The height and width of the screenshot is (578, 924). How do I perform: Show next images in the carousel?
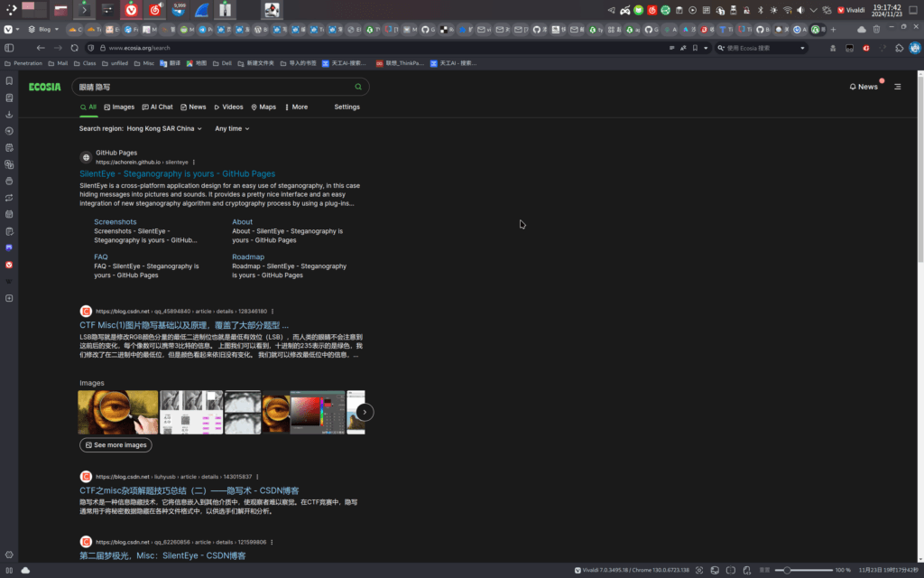click(x=365, y=412)
